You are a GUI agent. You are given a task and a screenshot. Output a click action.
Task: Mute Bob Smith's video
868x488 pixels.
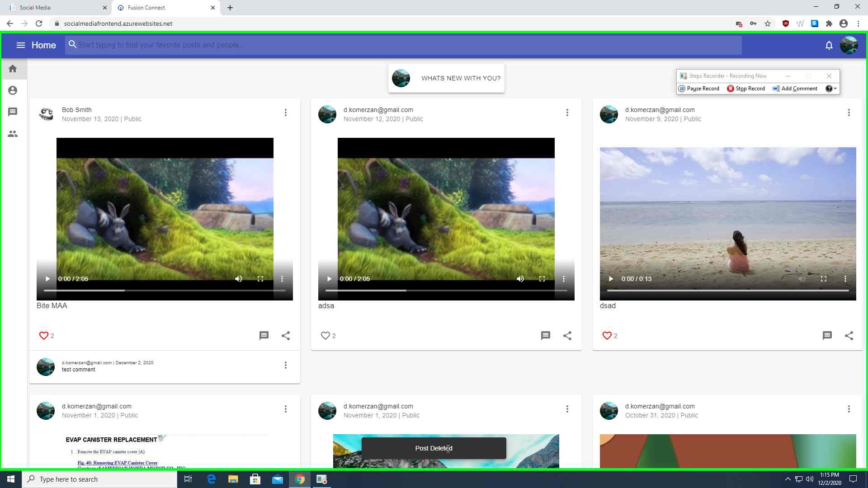coord(239,279)
